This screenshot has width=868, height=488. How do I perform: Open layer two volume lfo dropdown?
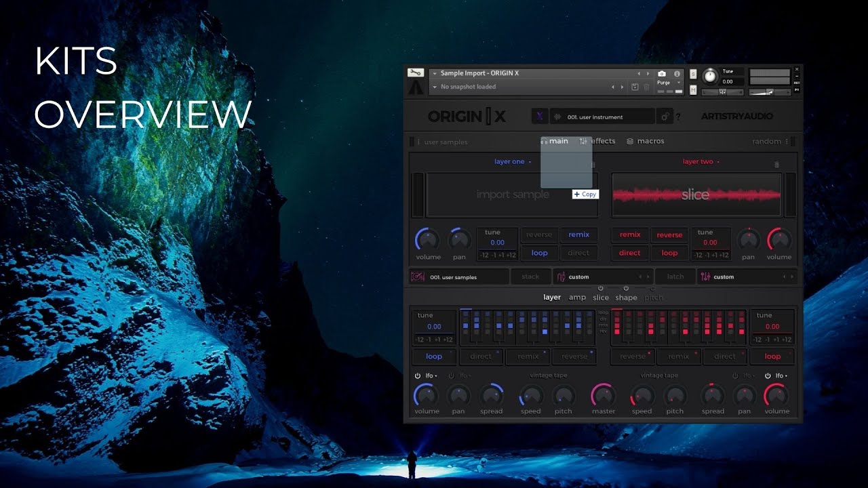click(x=781, y=375)
